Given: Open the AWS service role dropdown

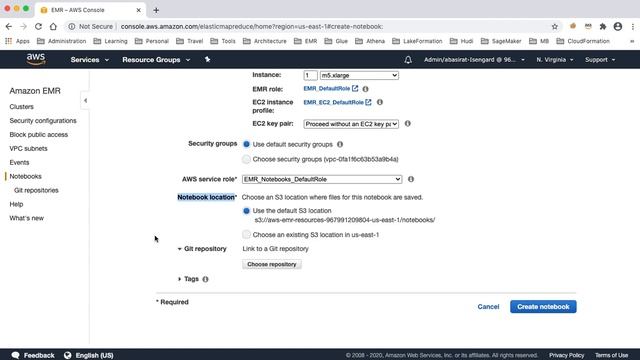Looking at the screenshot, I should [x=322, y=179].
